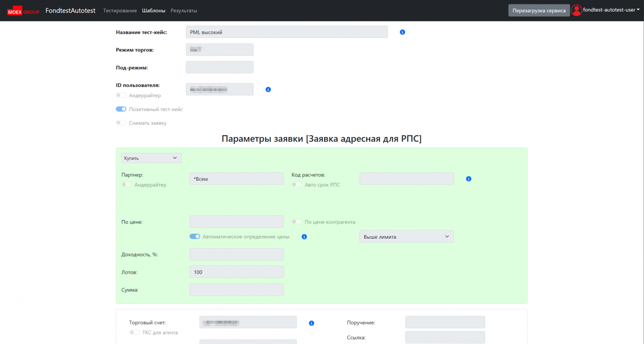Open the Купить direction dropdown
644x344 pixels.
(x=151, y=158)
